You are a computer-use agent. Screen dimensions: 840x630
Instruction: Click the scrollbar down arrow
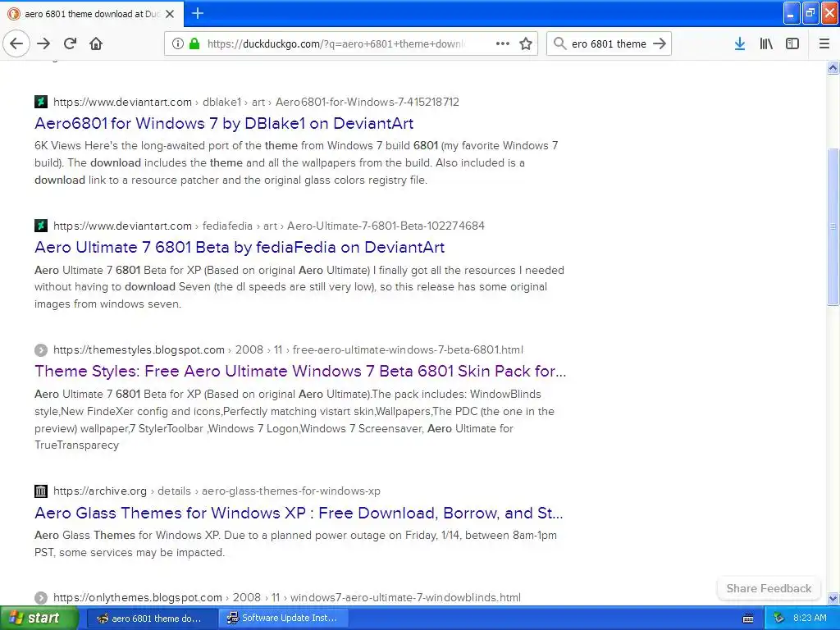pos(833,598)
